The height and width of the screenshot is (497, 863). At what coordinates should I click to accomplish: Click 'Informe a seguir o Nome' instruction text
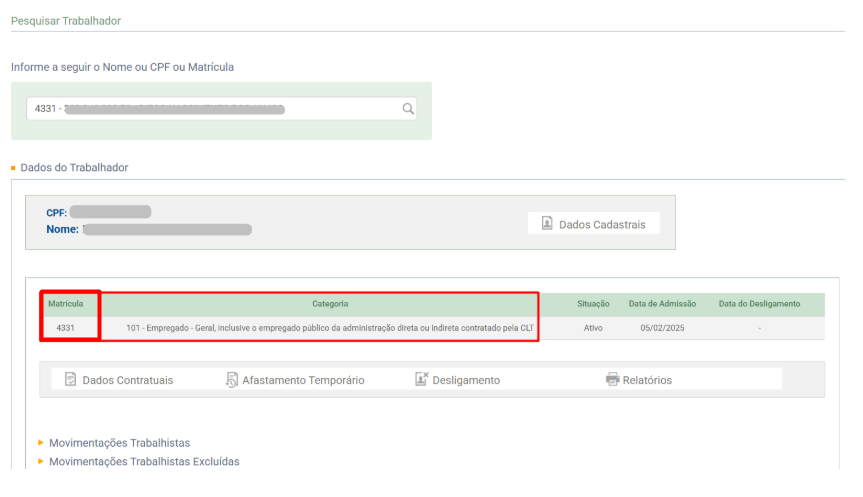[x=122, y=67]
